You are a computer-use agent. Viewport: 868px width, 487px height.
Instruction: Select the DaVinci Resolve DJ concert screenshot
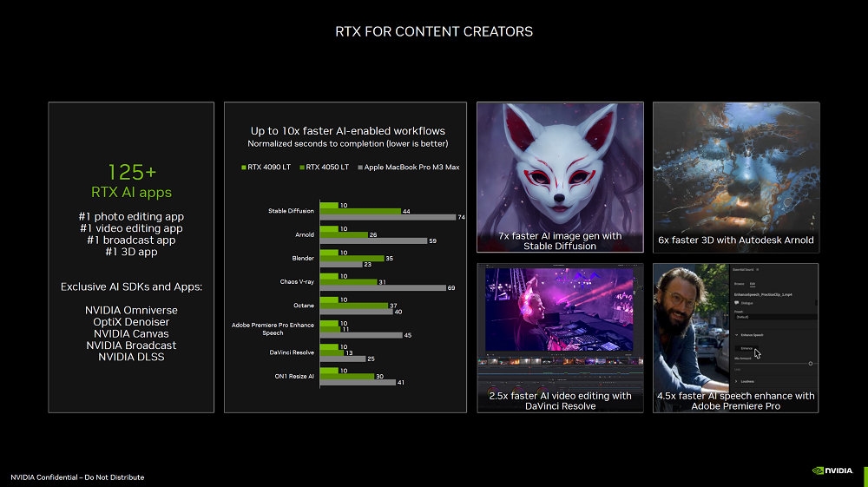560,338
